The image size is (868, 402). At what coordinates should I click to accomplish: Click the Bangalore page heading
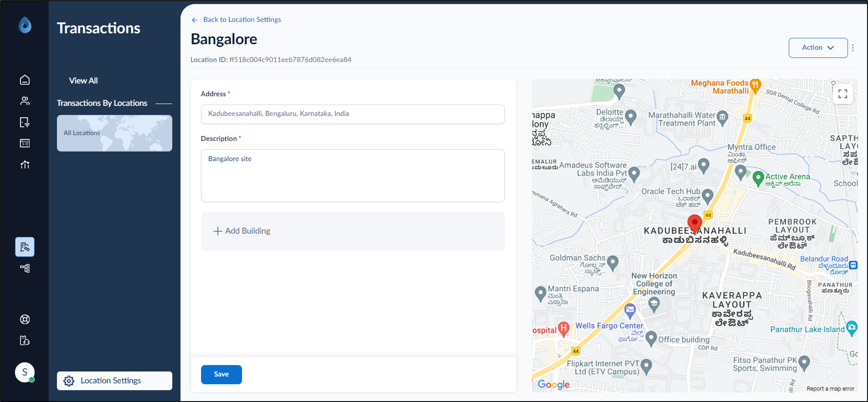click(224, 39)
